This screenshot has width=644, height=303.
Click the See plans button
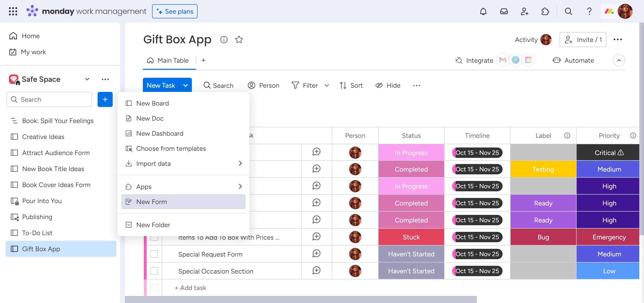174,12
